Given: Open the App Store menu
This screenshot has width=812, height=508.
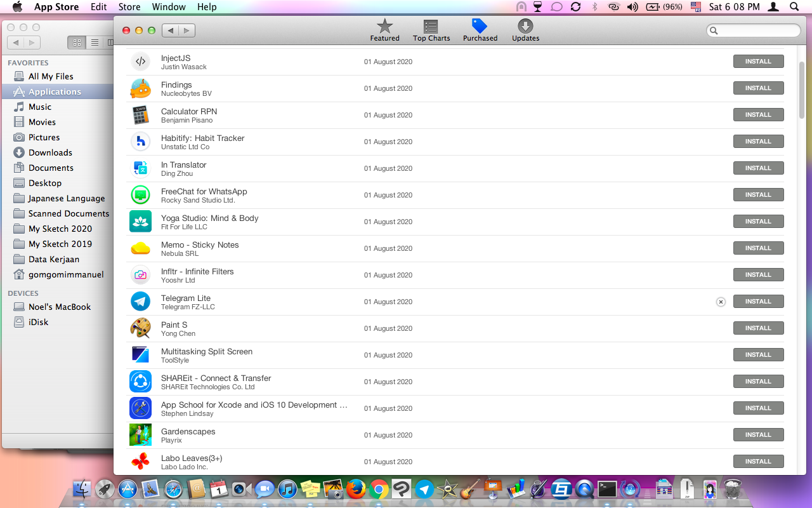Looking at the screenshot, I should [56, 7].
